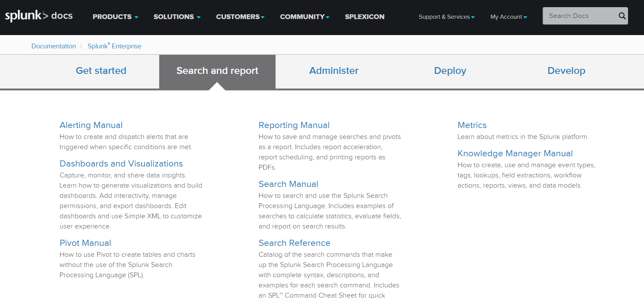Open the Splexicon menu item

pyautogui.click(x=365, y=17)
